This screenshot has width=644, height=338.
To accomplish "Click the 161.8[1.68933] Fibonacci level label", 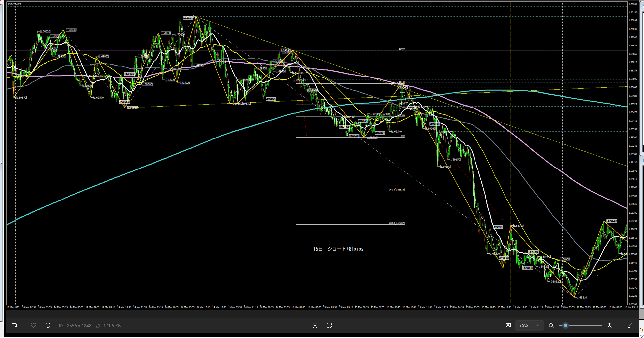I will tap(397, 190).
